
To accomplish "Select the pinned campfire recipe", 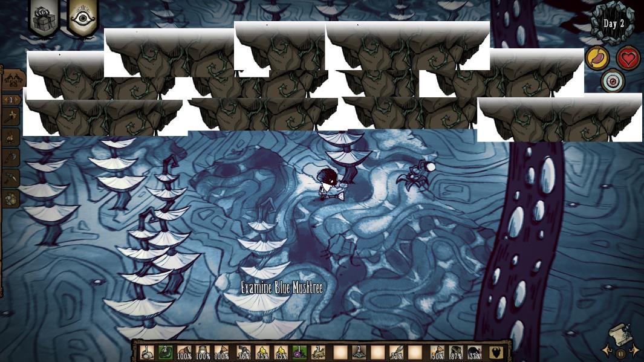I will pyautogui.click(x=11, y=138).
